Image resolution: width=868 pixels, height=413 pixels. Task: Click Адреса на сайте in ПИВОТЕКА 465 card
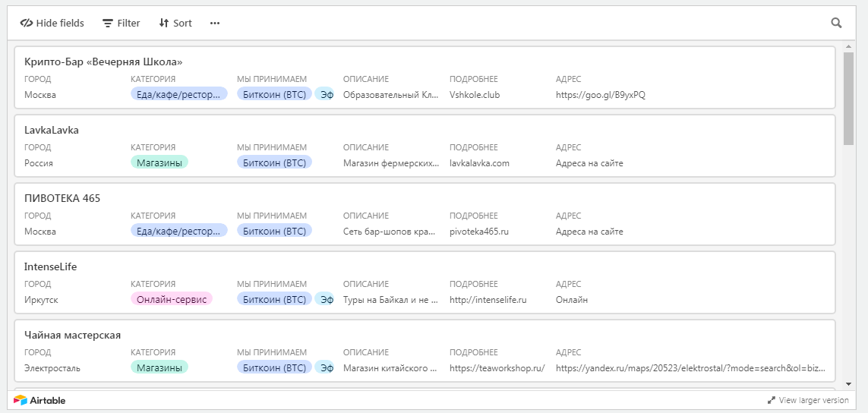[589, 232]
